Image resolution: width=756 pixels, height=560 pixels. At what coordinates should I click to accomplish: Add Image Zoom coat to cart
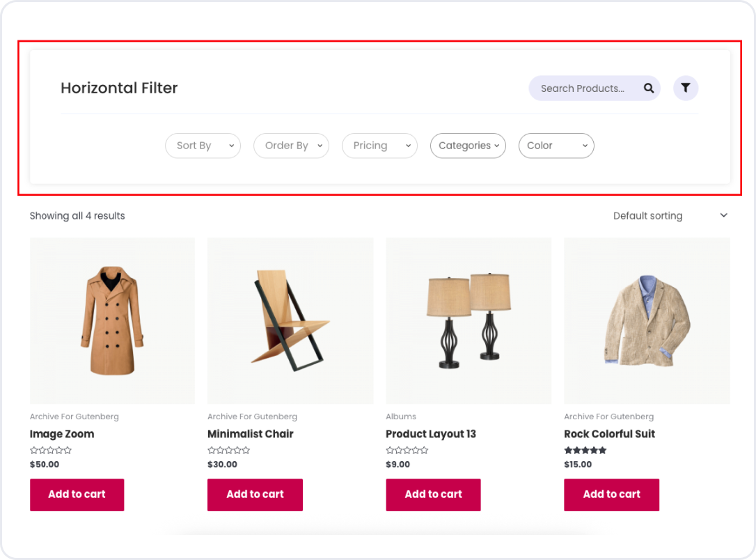click(77, 495)
